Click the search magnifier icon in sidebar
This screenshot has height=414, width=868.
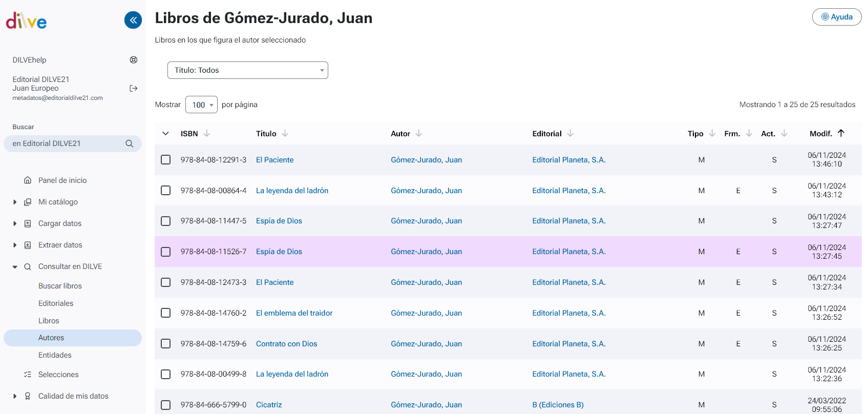pos(130,143)
